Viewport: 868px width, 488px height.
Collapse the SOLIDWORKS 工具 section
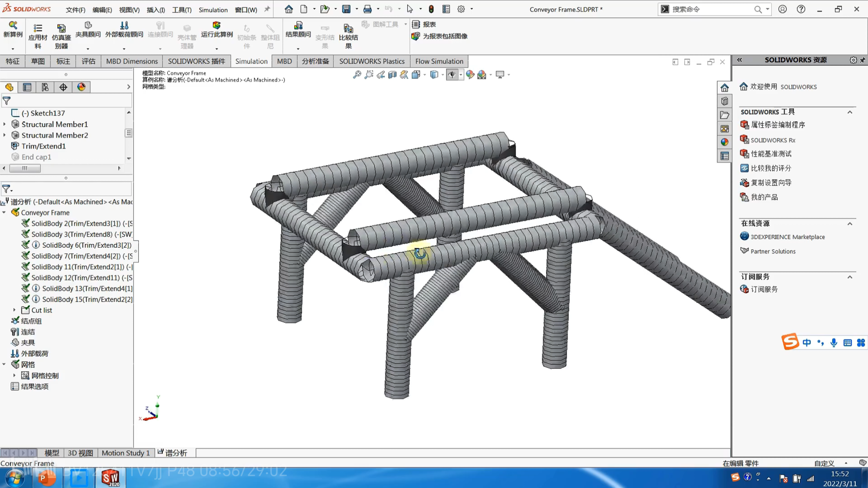point(850,112)
